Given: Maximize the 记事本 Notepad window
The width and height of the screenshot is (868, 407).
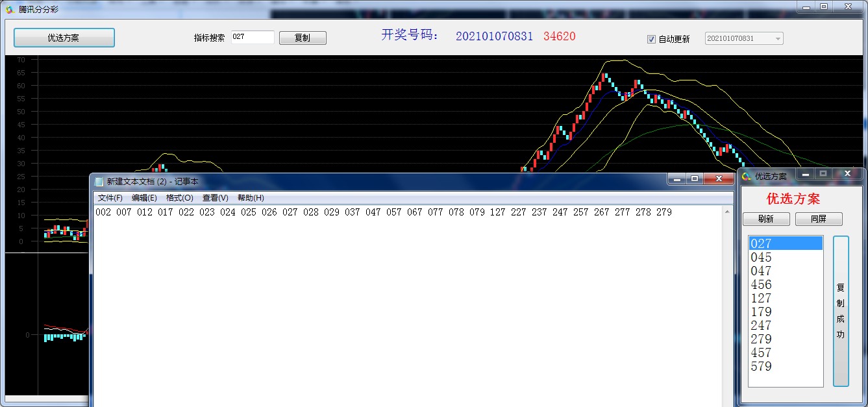Looking at the screenshot, I should pyautogui.click(x=695, y=179).
